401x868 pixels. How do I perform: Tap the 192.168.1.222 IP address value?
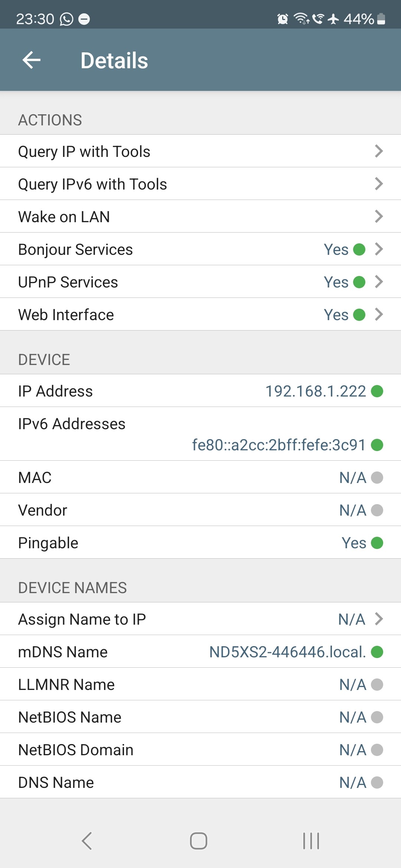point(316,391)
